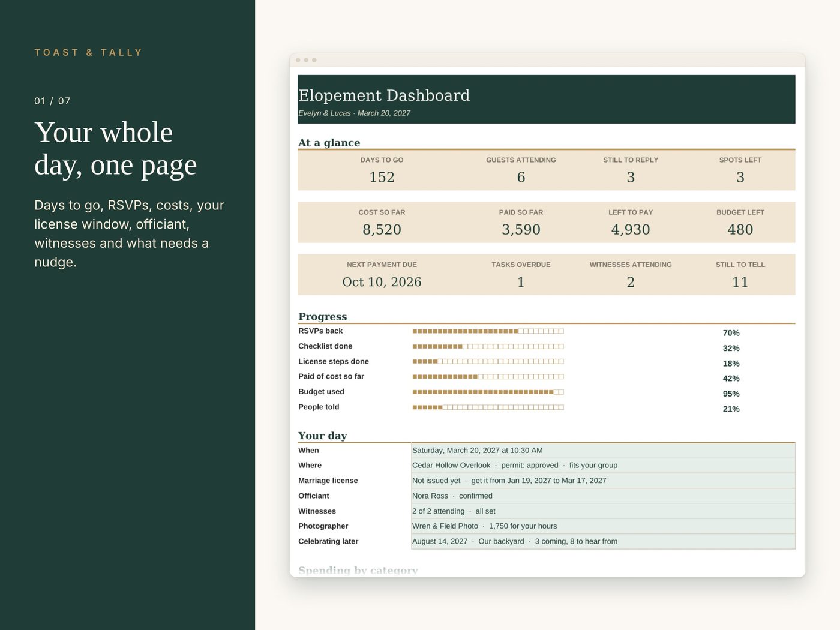Select the Marriage license 'Not issued yet' cell
840x630 pixels.
tap(603, 481)
